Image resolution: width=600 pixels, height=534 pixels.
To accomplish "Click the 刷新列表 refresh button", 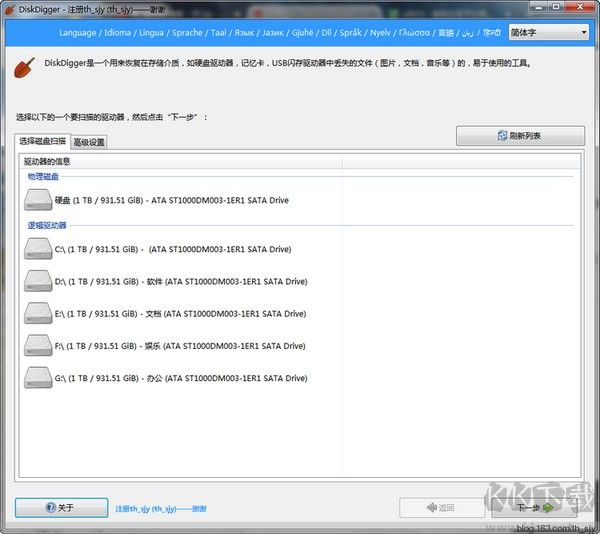I will pos(520,136).
